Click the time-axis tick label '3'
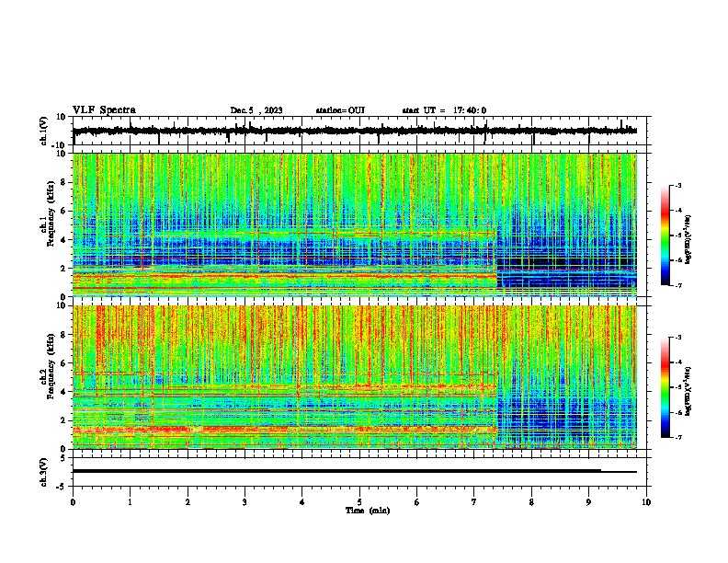This screenshot has width=728, height=563. [x=245, y=502]
